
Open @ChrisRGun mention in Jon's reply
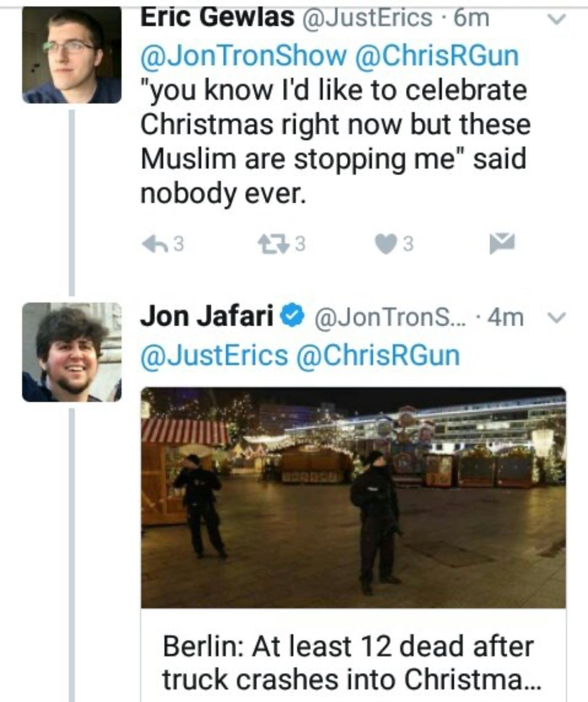click(x=378, y=355)
